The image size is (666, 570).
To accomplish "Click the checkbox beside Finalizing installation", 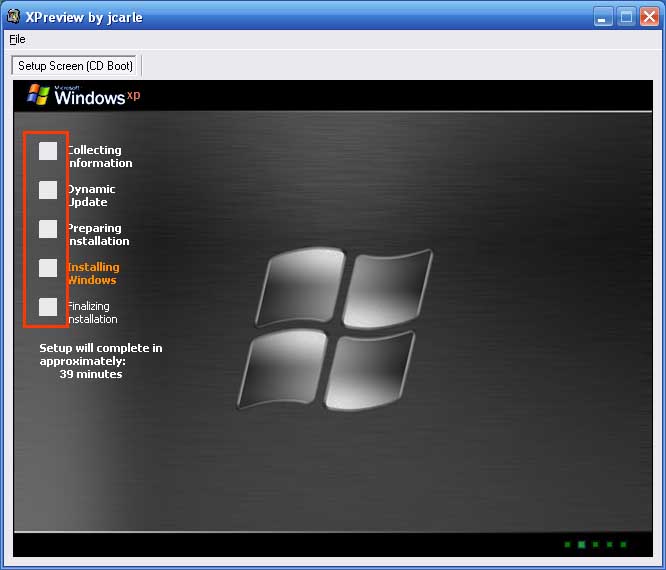I will coord(48,307).
